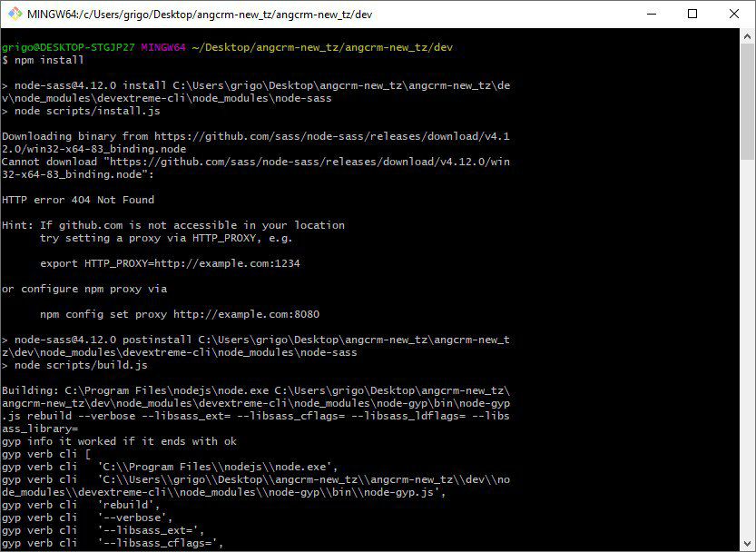Click 'HTTP error 404 Not Found' text
The width and height of the screenshot is (756, 552).
(78, 200)
